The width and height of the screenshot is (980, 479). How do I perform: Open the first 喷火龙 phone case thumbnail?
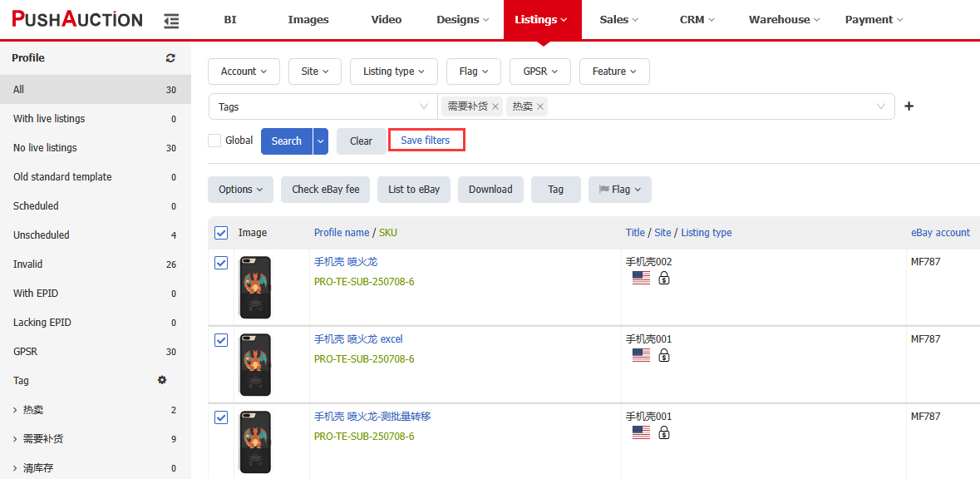tap(255, 288)
